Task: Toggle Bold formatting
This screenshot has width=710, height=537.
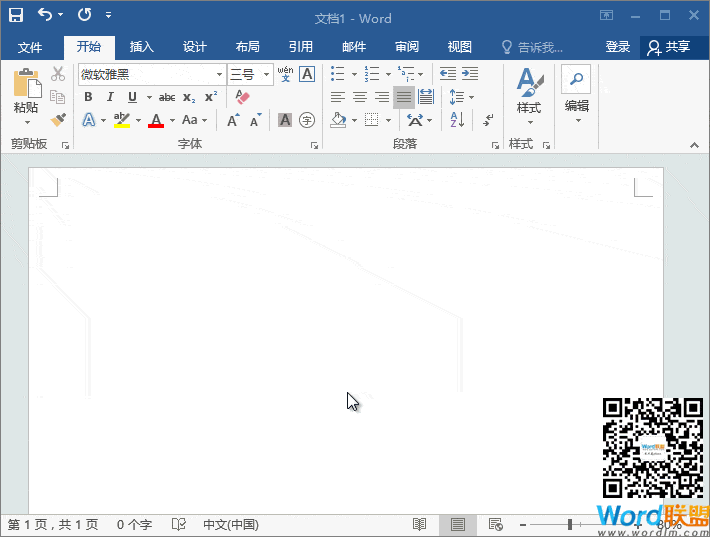Action: [88, 97]
